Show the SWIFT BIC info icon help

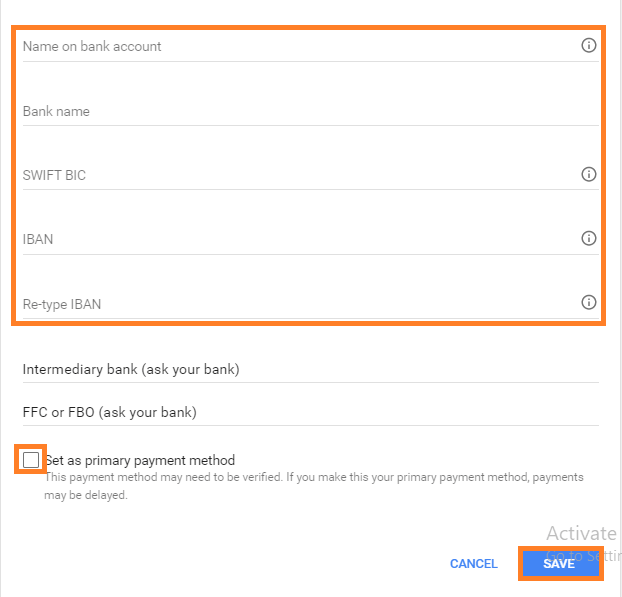pos(588,174)
